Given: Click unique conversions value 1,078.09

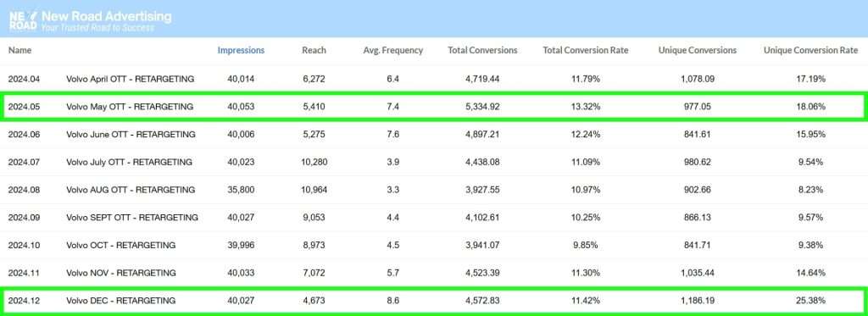Looking at the screenshot, I should point(698,79).
